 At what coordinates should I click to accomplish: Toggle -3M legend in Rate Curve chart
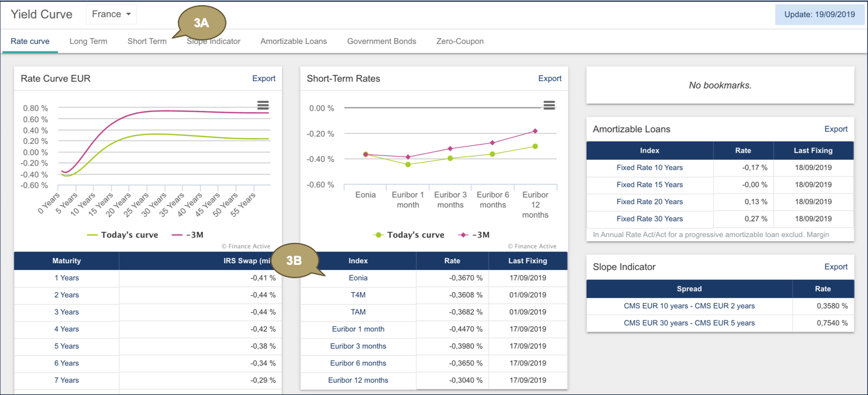(x=188, y=235)
